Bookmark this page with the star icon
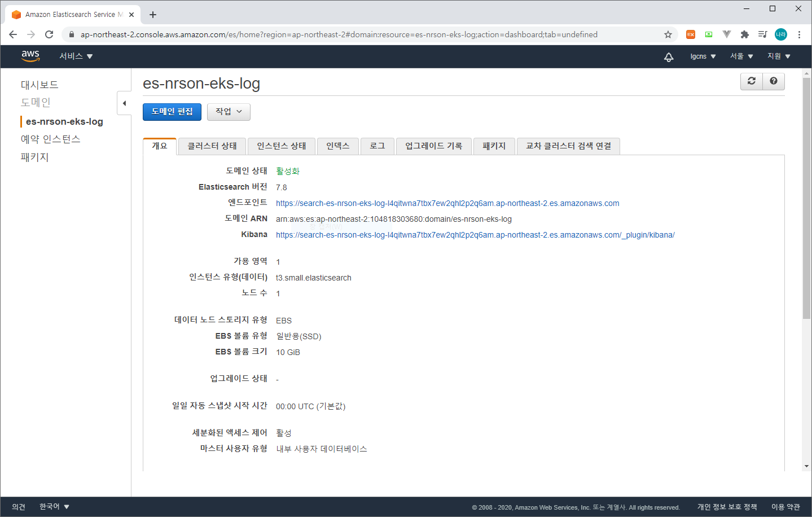Image resolution: width=812 pixels, height=517 pixels. [x=668, y=34]
